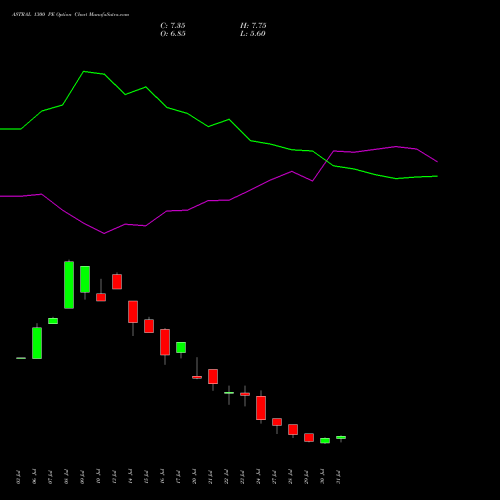Click the '20 Jul' date axis label
This screenshot has width=500, height=500.
(194, 477)
